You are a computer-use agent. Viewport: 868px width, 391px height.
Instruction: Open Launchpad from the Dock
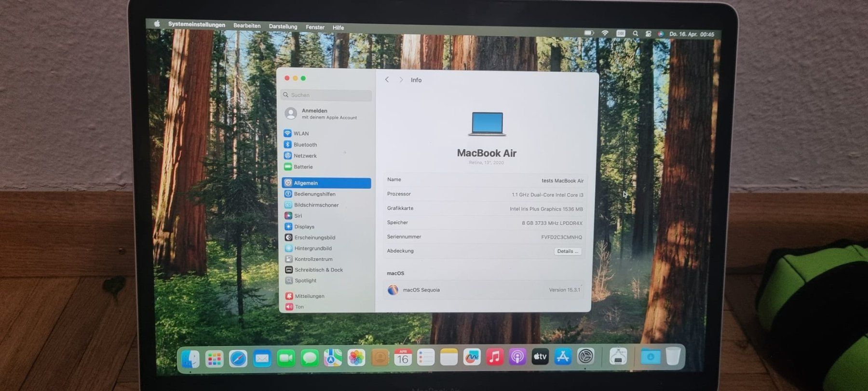coord(214,359)
